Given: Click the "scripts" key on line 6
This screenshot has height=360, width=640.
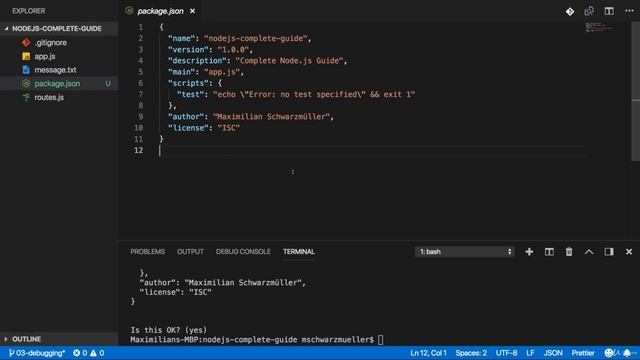Looking at the screenshot, I should coord(188,83).
